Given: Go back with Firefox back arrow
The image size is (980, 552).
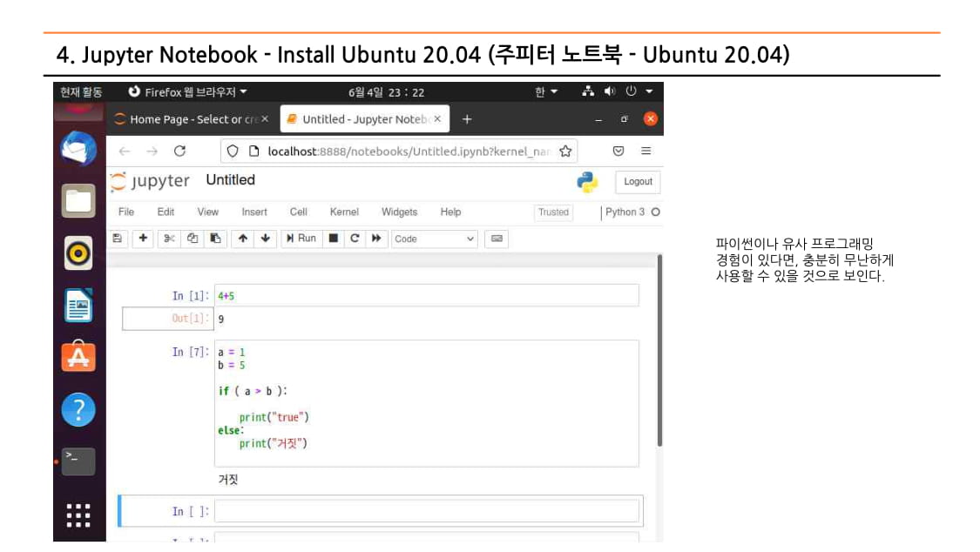Looking at the screenshot, I should pyautogui.click(x=125, y=151).
